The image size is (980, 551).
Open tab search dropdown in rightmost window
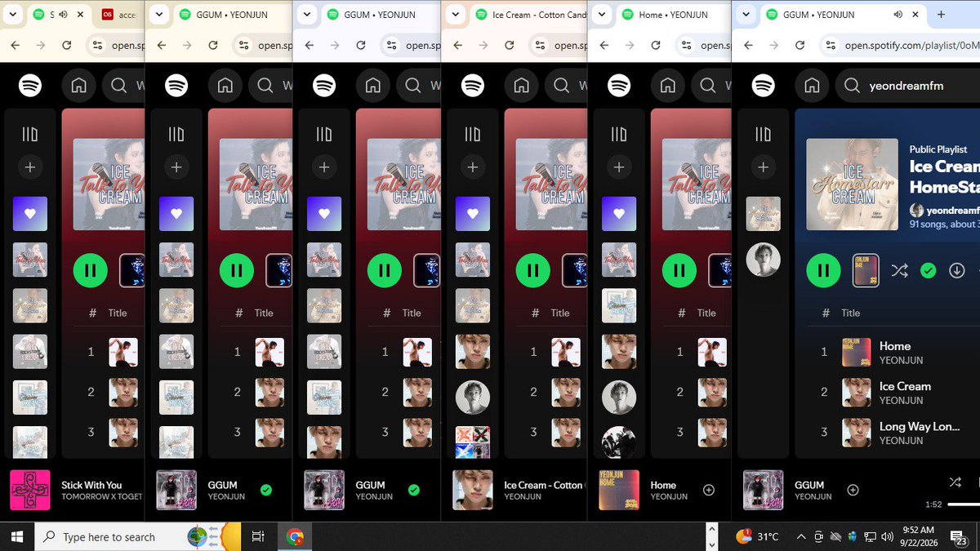point(745,15)
